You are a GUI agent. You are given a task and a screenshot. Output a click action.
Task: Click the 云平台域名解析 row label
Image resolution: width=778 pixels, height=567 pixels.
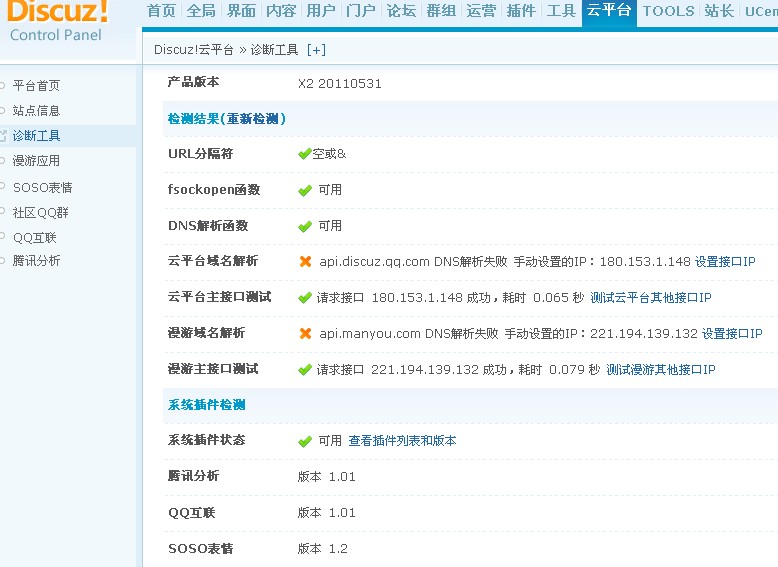coord(213,261)
